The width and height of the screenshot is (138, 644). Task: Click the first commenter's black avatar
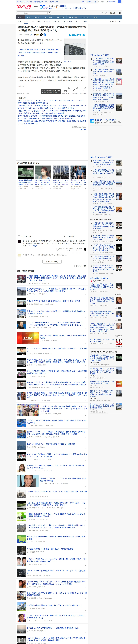(19, 241)
